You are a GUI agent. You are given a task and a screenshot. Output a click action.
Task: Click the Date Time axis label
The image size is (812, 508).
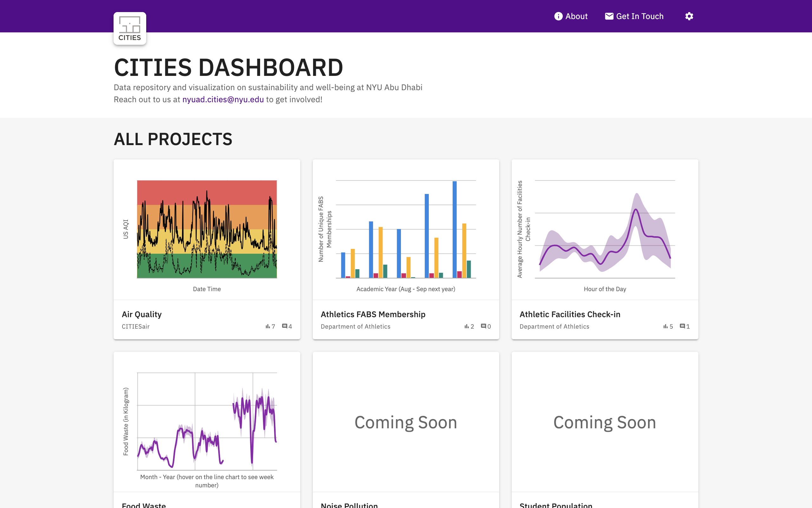(x=207, y=289)
